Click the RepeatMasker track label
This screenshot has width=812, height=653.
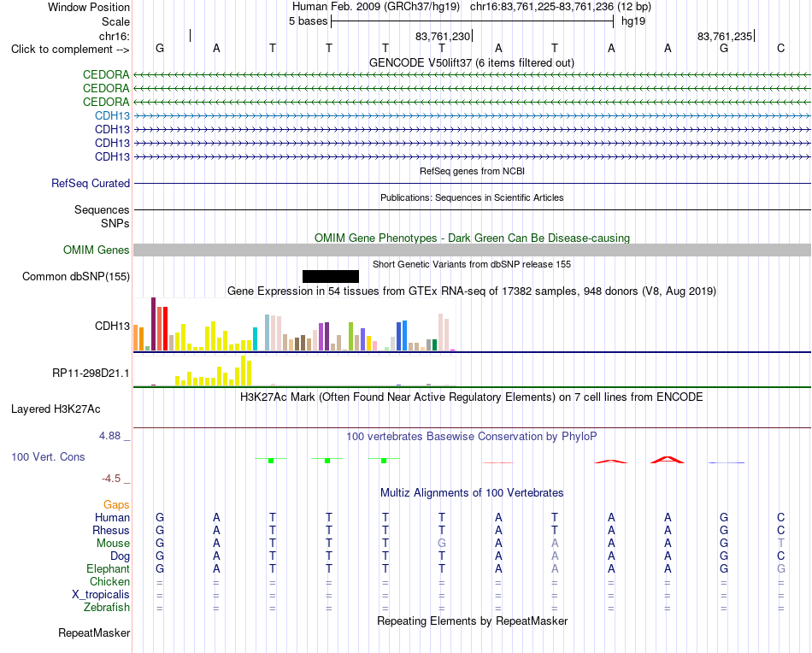94,632
